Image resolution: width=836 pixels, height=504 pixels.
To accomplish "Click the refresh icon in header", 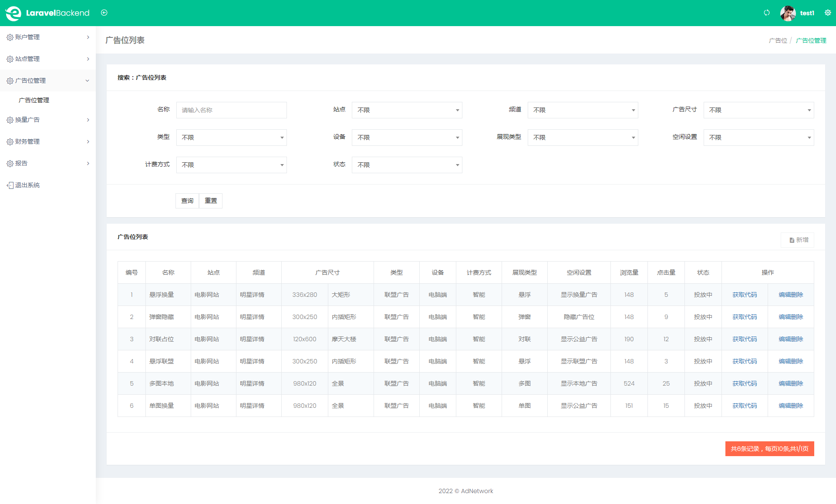I will pos(766,13).
